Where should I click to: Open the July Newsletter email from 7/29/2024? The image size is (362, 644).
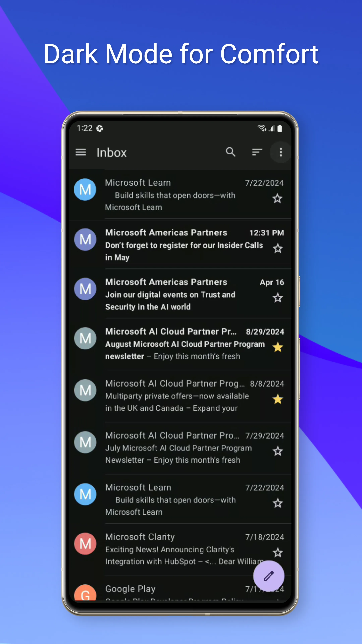175,447
